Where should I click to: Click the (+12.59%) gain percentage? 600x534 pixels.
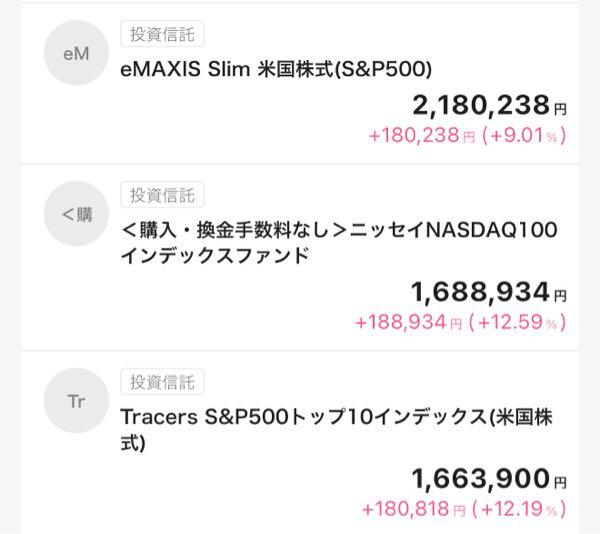(x=517, y=322)
